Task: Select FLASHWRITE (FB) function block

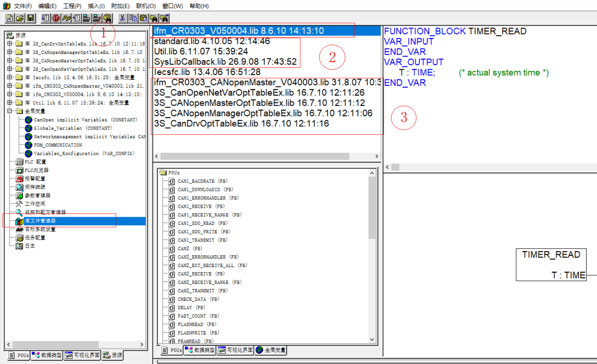Action: click(198, 333)
